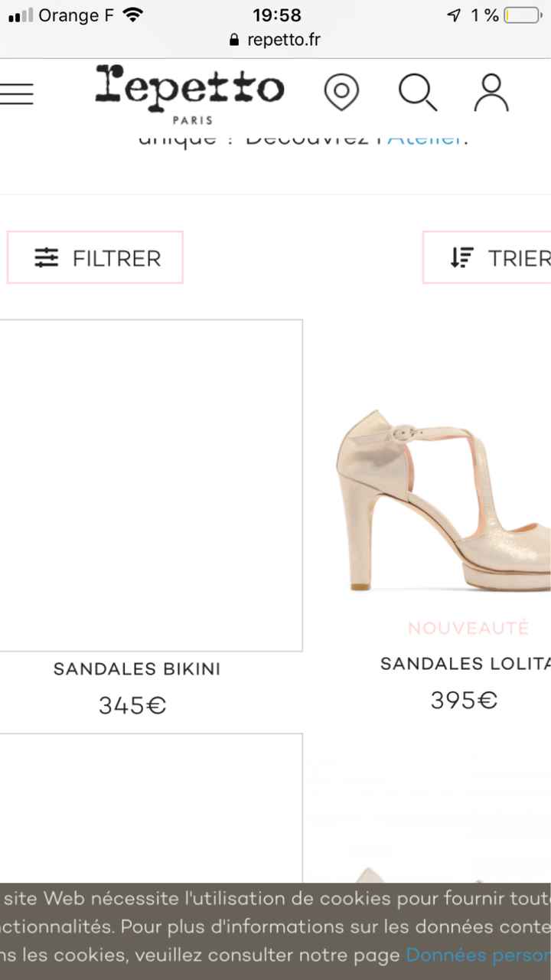Open the FILTRER filter panel
The height and width of the screenshot is (980, 551).
click(95, 258)
